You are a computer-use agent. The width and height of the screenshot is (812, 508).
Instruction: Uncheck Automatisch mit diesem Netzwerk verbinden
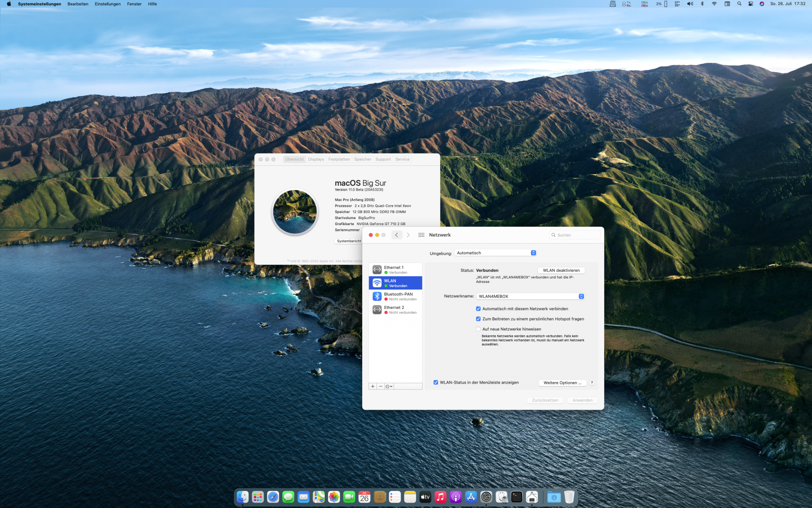coord(478,309)
